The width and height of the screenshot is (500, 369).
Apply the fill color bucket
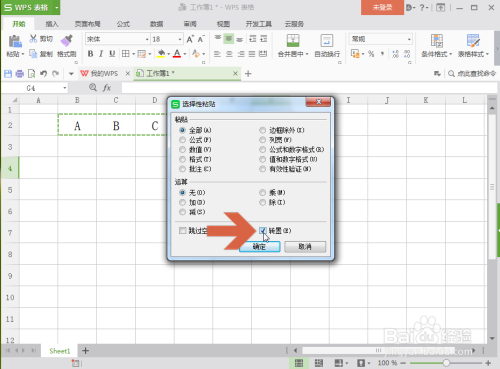coord(161,54)
